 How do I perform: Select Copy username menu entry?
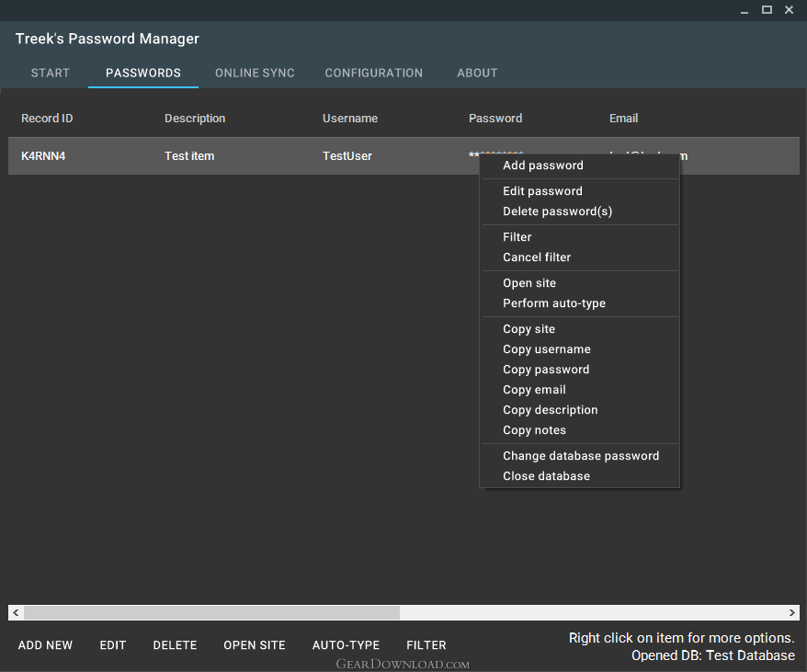click(580, 349)
